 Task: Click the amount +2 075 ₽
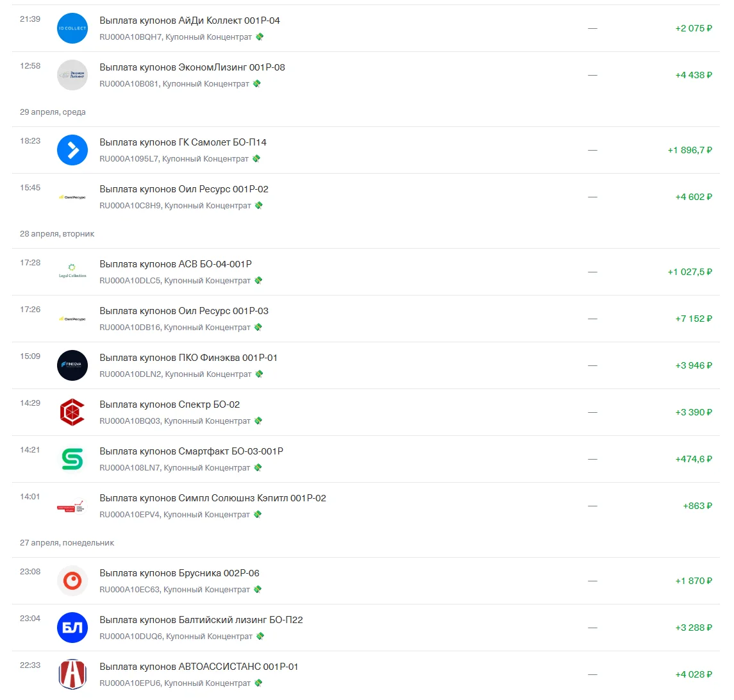coord(693,28)
